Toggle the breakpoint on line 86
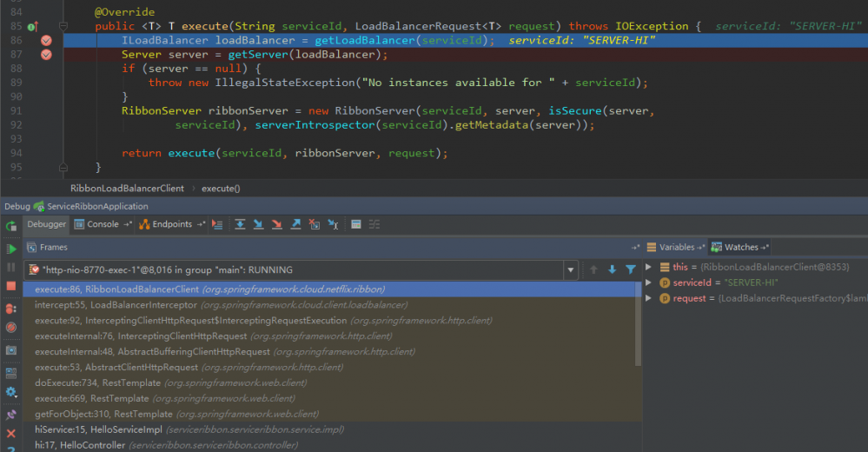Viewport: 868px width, 452px height. 46,41
